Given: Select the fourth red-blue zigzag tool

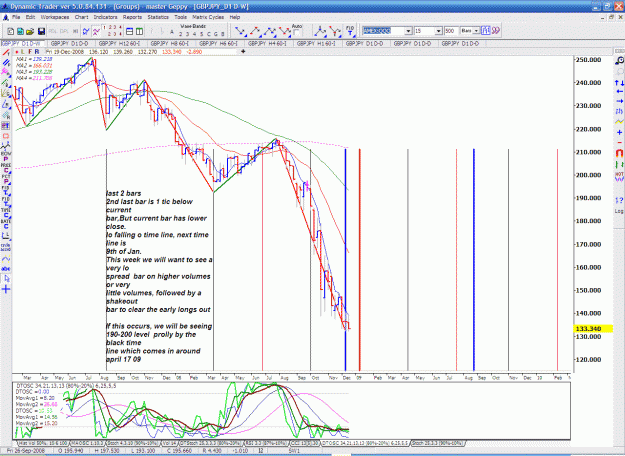Looking at the screenshot, I should pyautogui.click(x=285, y=31).
